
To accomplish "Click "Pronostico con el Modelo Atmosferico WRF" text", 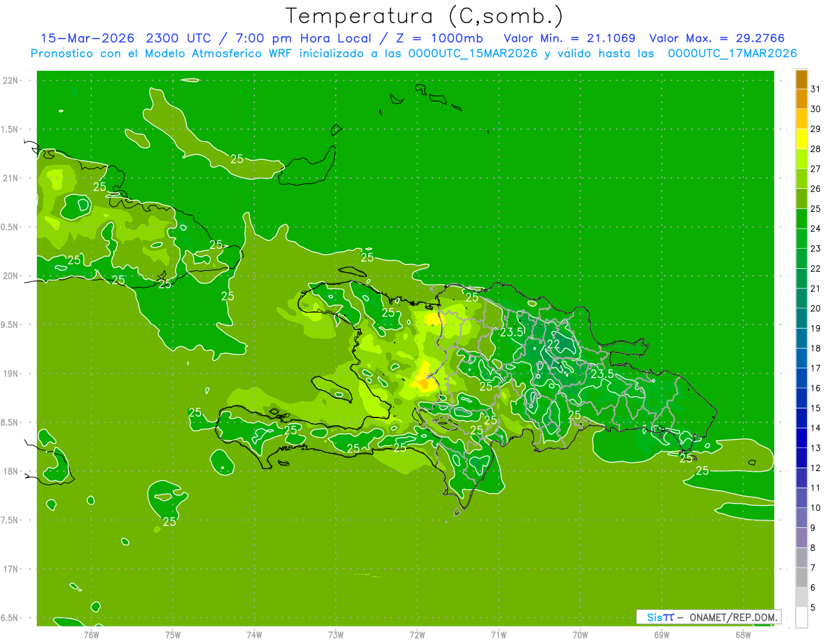I will tap(163, 53).
